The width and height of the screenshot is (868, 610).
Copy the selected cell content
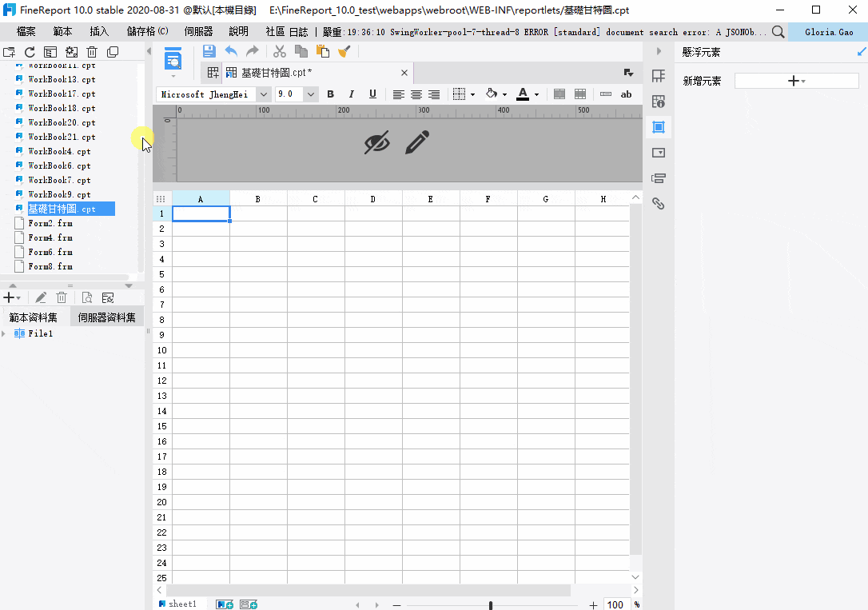click(301, 51)
